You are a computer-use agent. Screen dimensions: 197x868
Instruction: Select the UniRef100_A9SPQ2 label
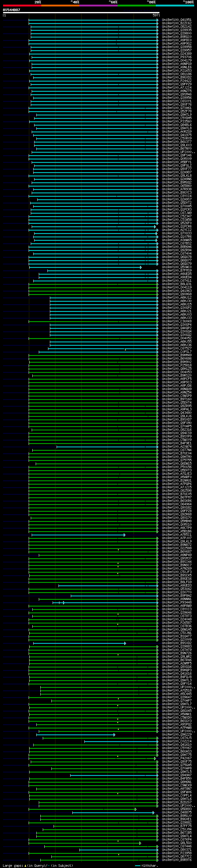tap(176, 725)
